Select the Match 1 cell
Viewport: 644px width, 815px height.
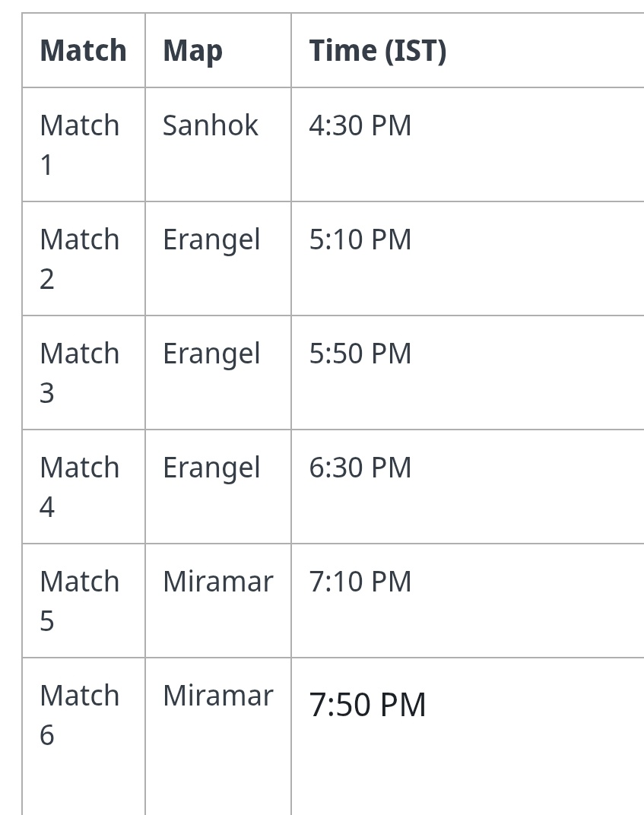pyautogui.click(x=80, y=144)
